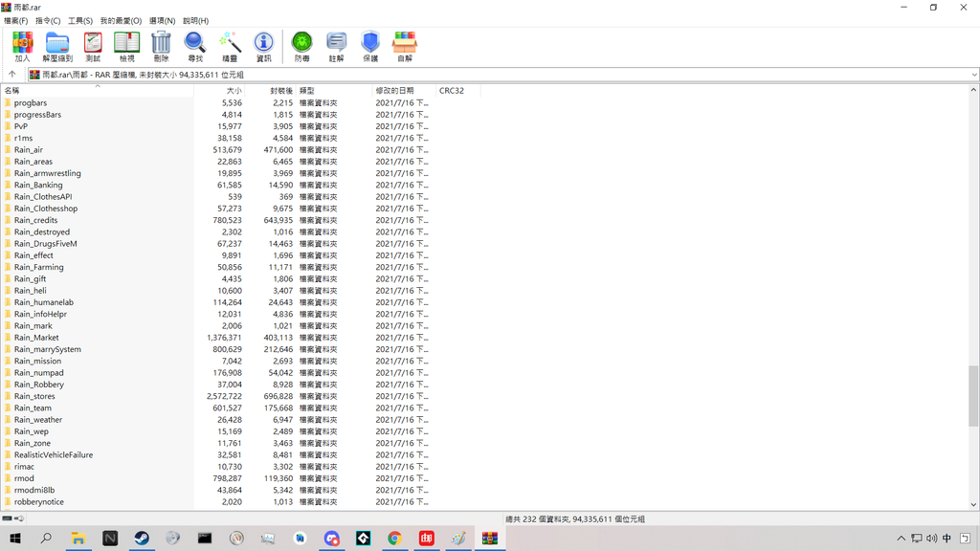Sort by the CRC32 column header
The height and width of the screenshot is (551, 980).
(458, 91)
